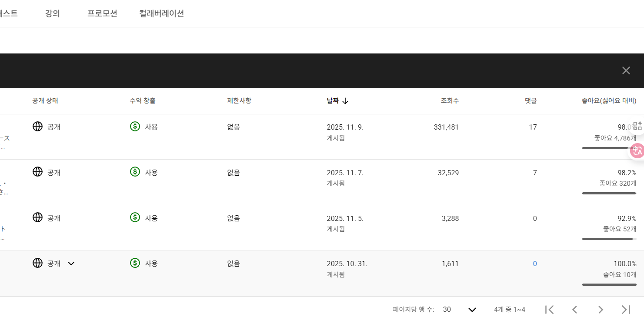Open comments link for Oct 31 video
This screenshot has width=644, height=314.
click(535, 264)
